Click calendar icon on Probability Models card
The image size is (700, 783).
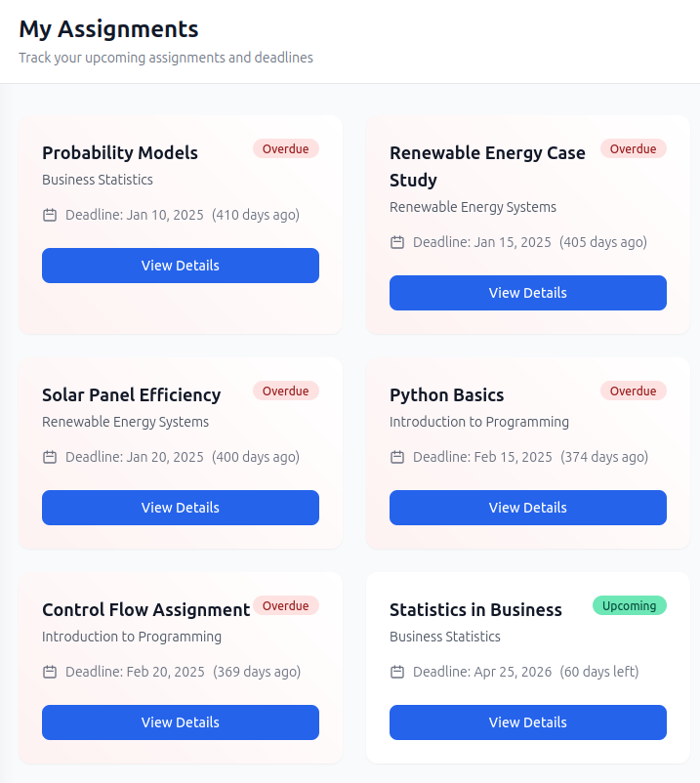click(x=50, y=215)
